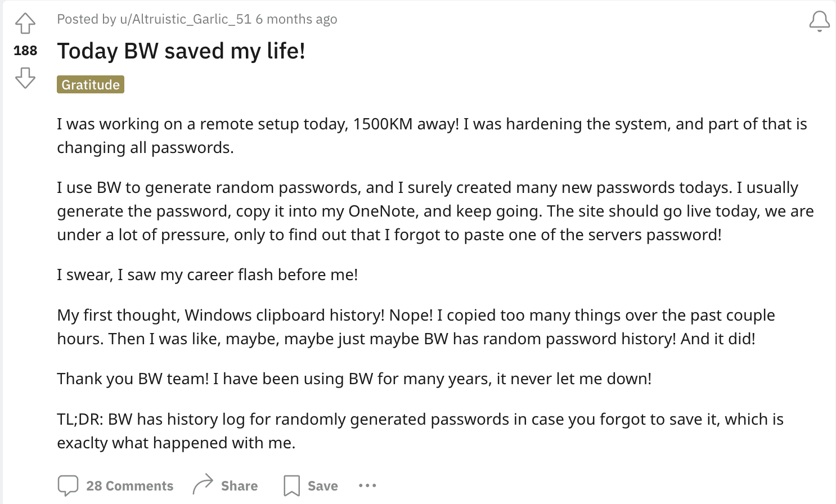This screenshot has height=504, width=836.
Task: Click the speech bubble comment icon
Action: coord(68,484)
